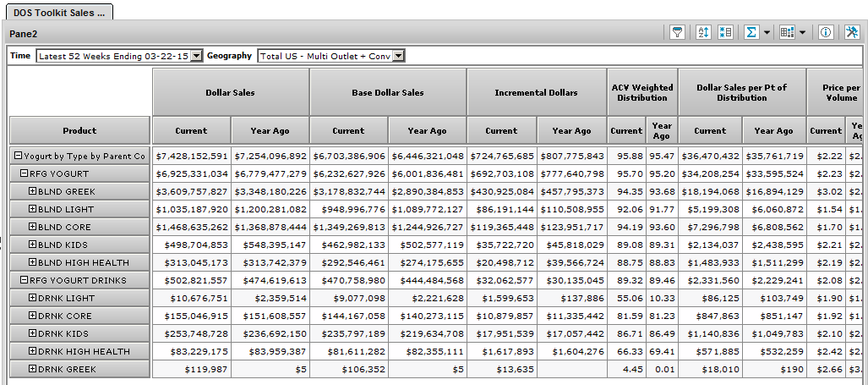Select the DOS Toolkit Sales tab
The image size is (868, 385).
tap(58, 12)
